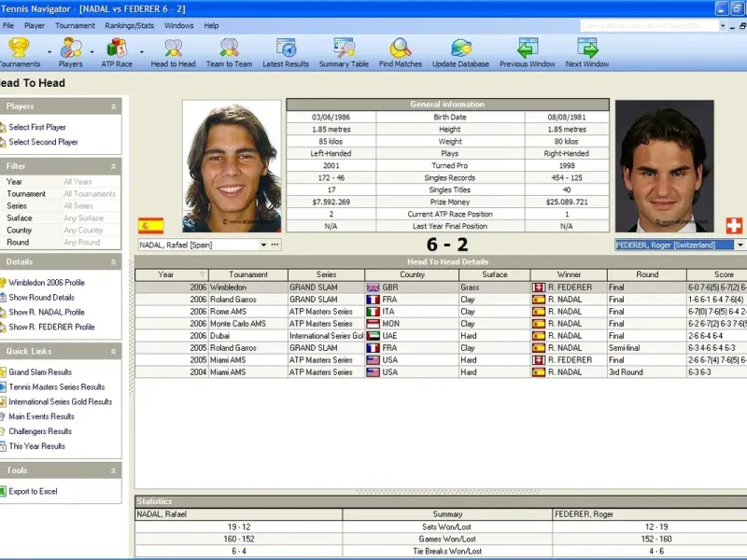Collapse the Quick Links sidebar panel
747x560 pixels.
(113, 352)
